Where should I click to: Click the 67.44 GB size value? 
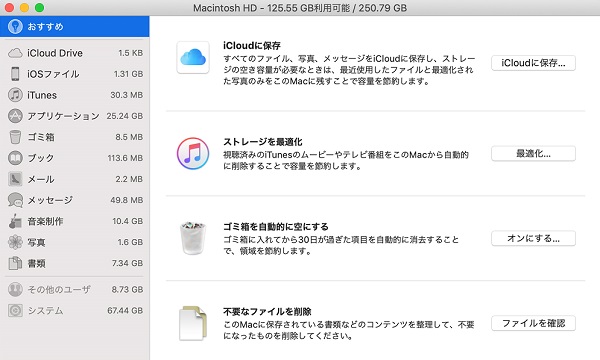tap(125, 311)
